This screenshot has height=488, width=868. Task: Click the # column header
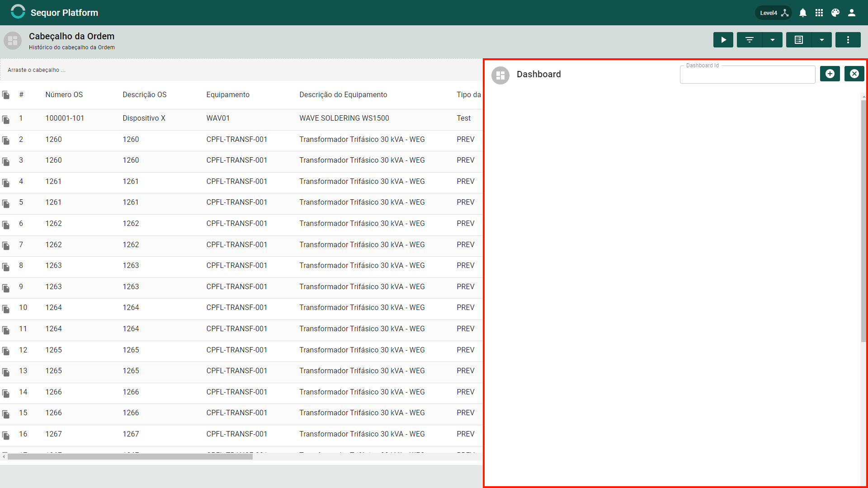[21, 94]
